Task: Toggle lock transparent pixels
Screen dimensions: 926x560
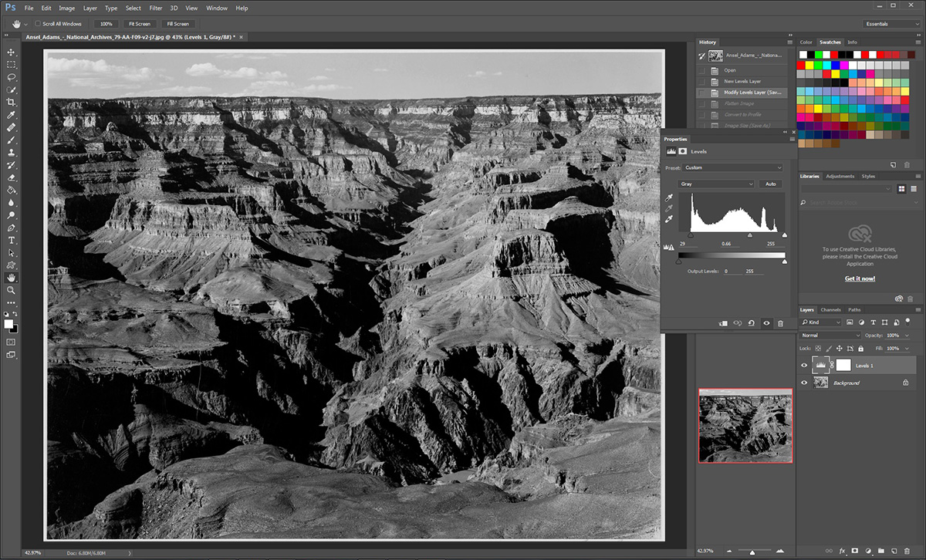Action: point(818,349)
